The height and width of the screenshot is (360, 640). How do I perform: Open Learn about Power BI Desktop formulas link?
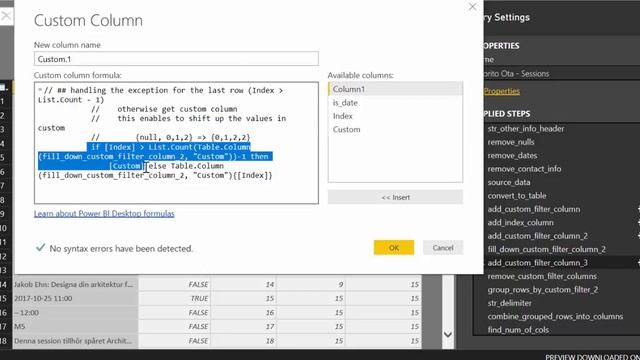pyautogui.click(x=104, y=213)
